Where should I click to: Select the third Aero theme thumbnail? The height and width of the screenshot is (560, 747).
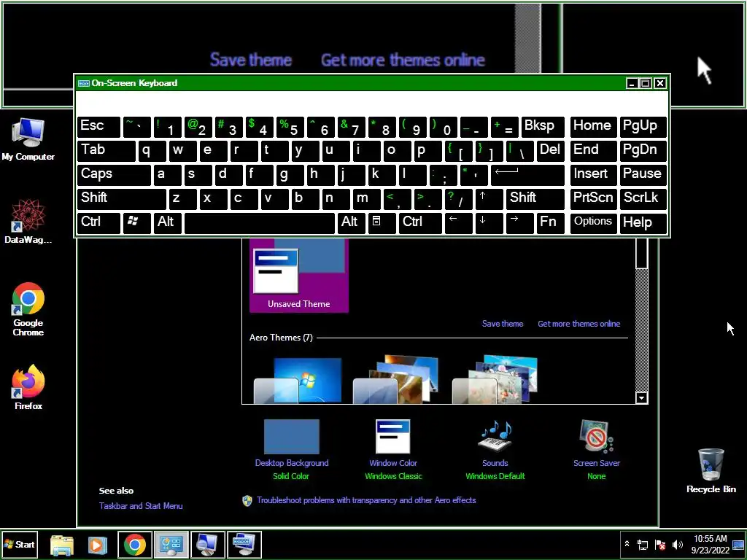click(x=495, y=380)
